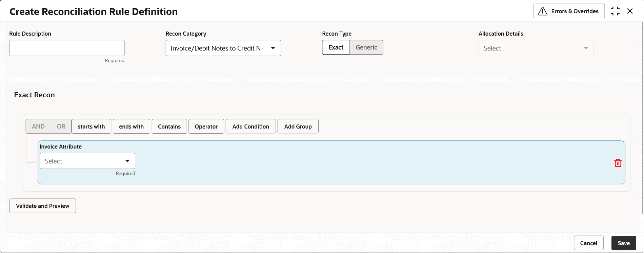Add a new condition
Image resolution: width=644 pixels, height=253 pixels.
(251, 126)
